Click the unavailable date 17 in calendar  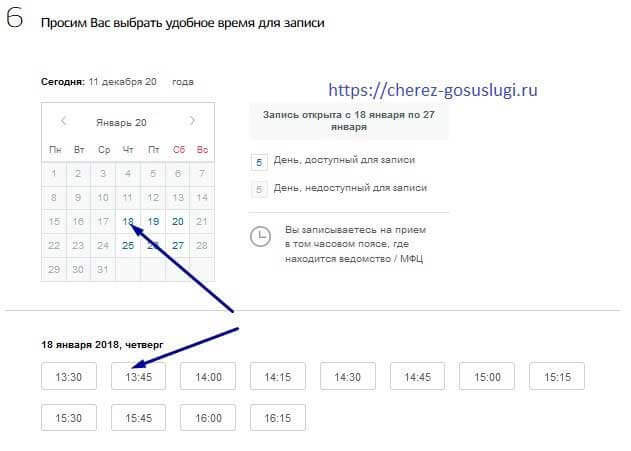pos(103,222)
